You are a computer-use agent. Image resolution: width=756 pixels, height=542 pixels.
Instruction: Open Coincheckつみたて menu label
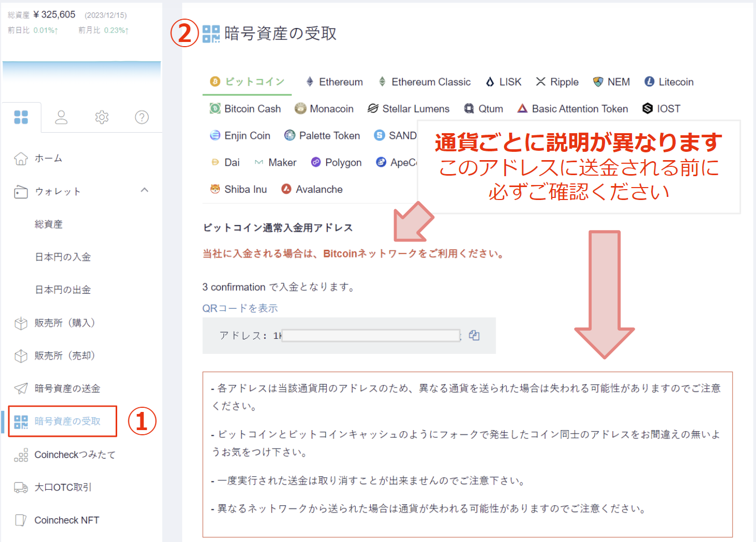click(x=75, y=455)
